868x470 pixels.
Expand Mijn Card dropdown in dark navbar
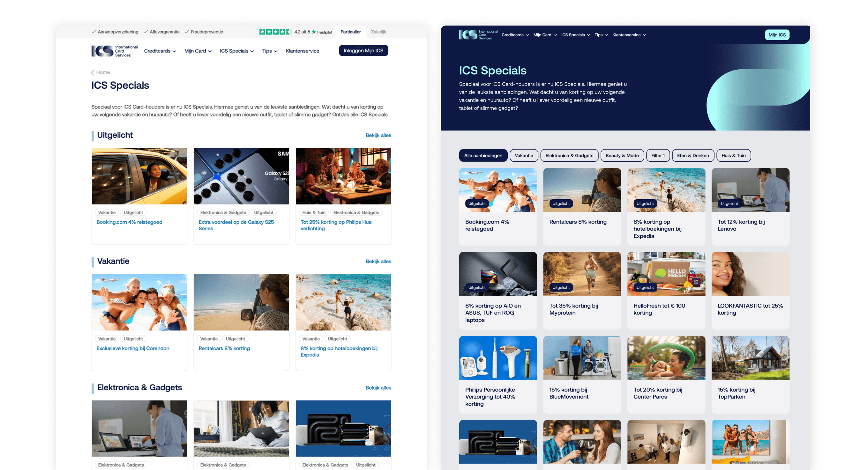(544, 35)
